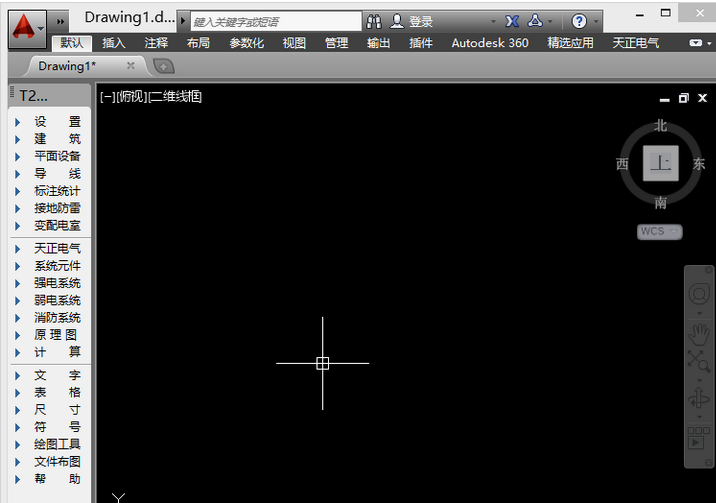Open the 管理 ribbon tab
This screenshot has width=716, height=503.
(337, 43)
